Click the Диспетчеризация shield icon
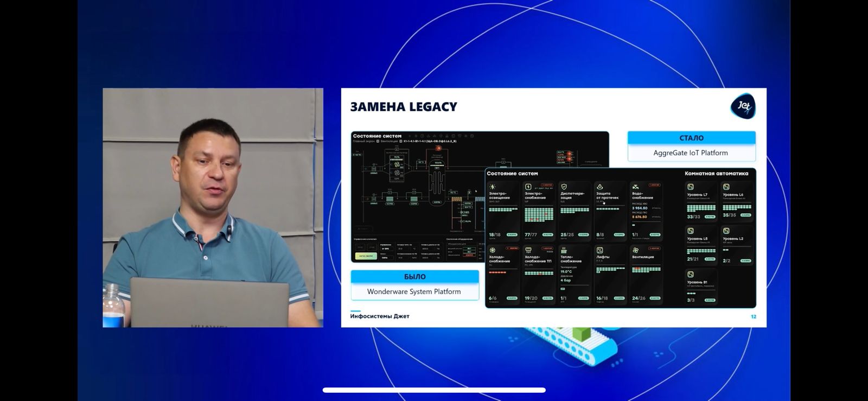Screen dimensions: 868x401 coord(564,187)
